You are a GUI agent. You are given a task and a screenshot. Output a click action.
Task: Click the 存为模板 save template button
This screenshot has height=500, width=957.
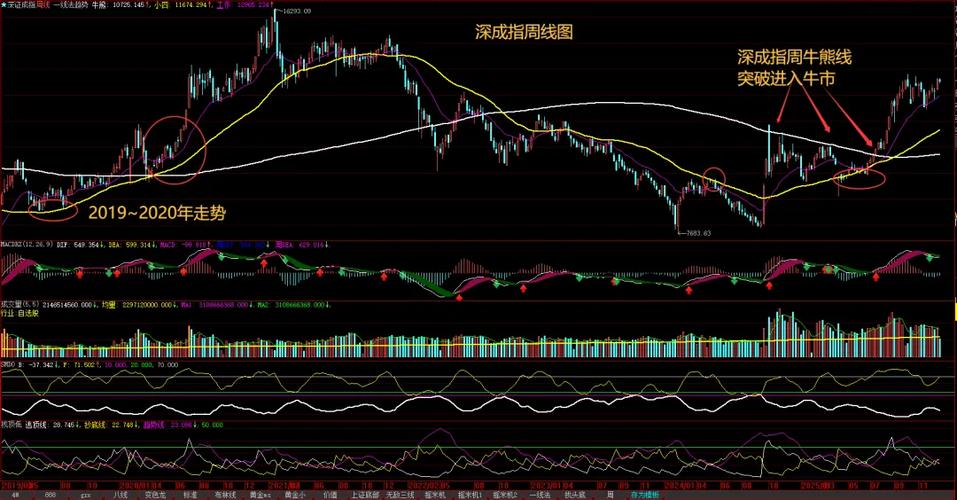pos(645,495)
